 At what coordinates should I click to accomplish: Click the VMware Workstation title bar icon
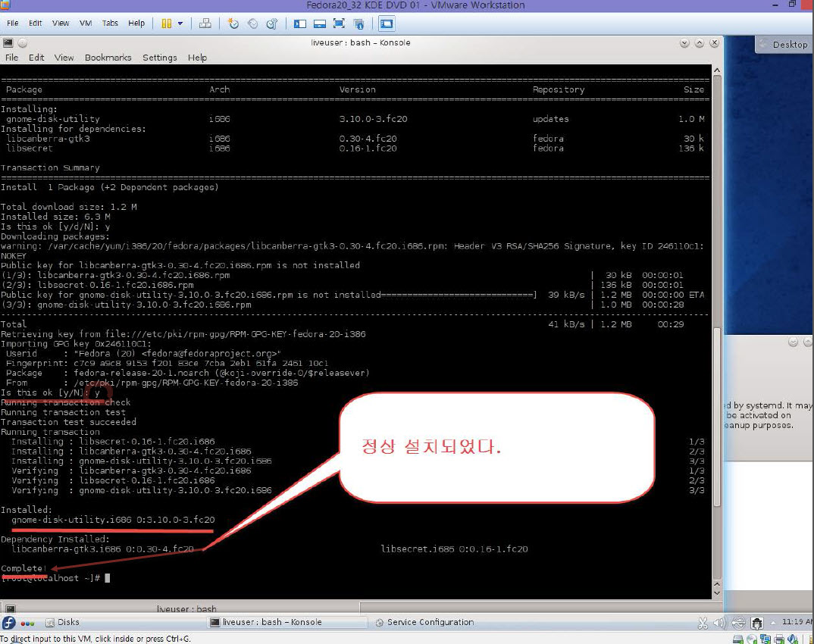coord(5,5)
